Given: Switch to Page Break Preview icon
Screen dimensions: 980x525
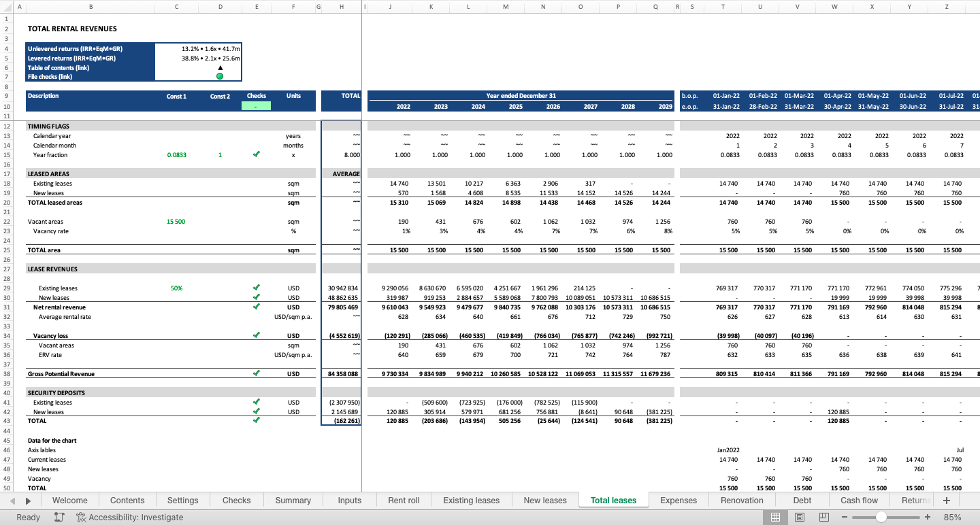Looking at the screenshot, I should point(823,518).
